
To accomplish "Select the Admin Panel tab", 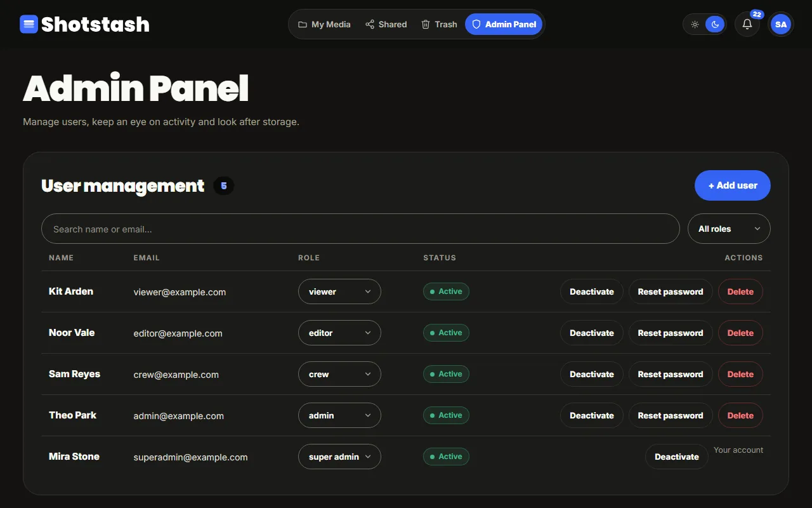I will (504, 24).
